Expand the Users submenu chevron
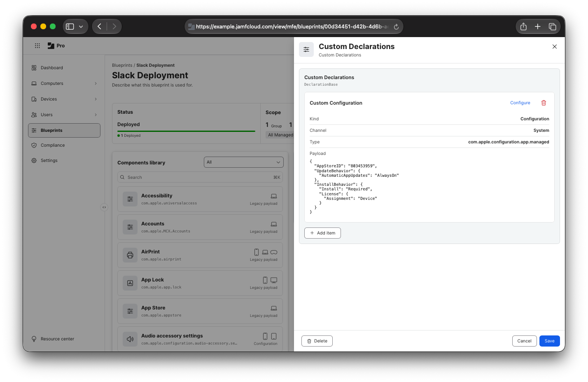Screen dimensions: 588x382 tap(96, 115)
